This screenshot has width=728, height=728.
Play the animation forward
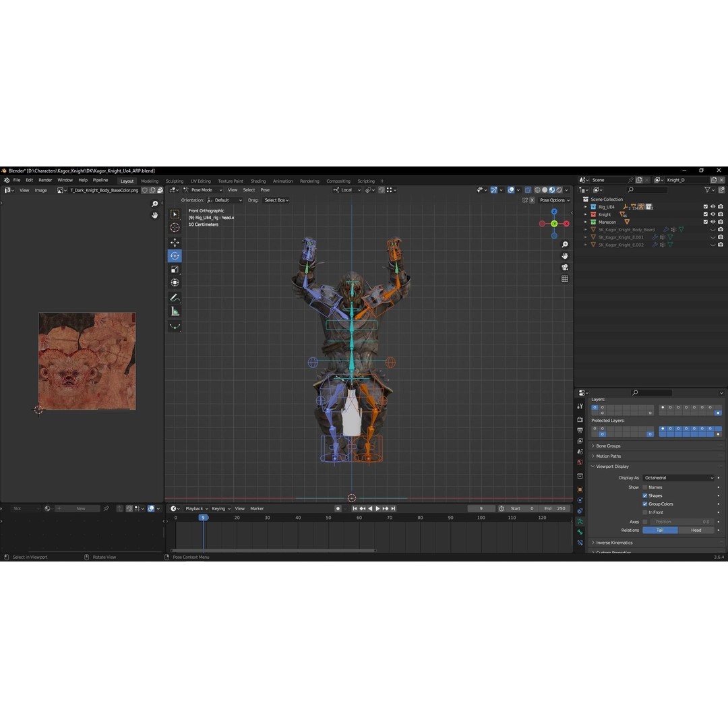click(x=377, y=508)
